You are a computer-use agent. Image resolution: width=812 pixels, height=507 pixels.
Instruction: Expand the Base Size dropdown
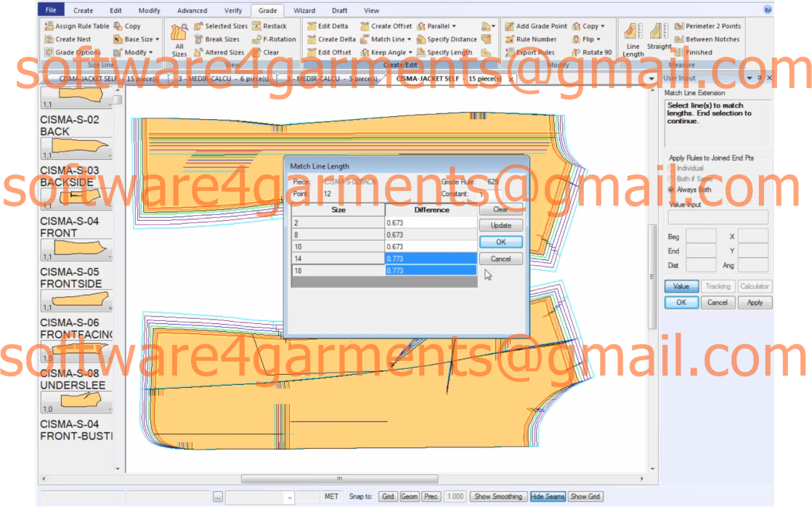tap(157, 39)
